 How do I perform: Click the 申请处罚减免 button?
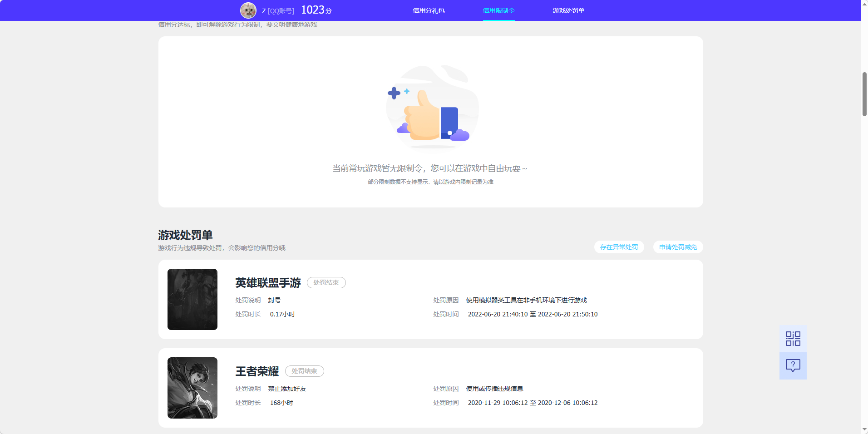[x=677, y=247]
